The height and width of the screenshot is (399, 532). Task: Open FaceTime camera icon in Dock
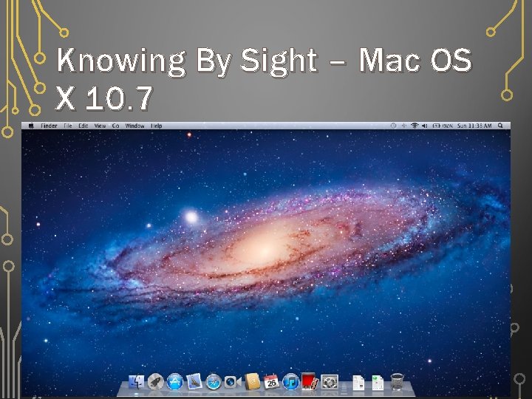[x=233, y=382]
